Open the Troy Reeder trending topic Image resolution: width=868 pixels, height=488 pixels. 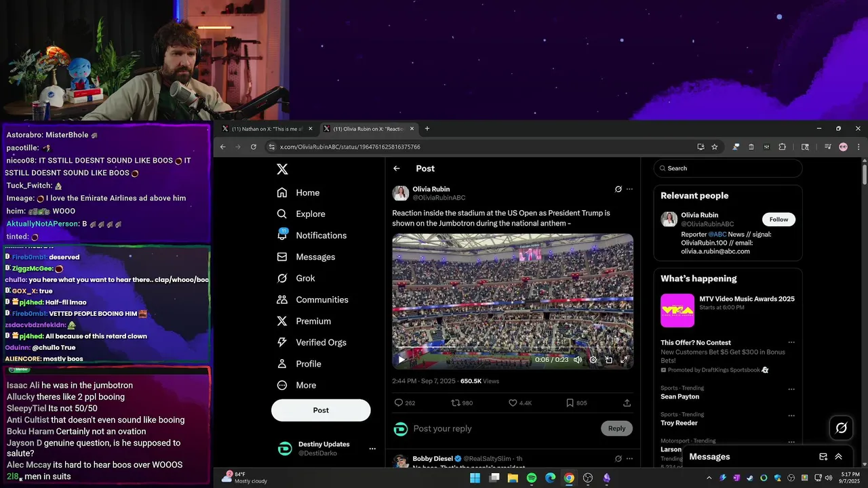pos(679,423)
